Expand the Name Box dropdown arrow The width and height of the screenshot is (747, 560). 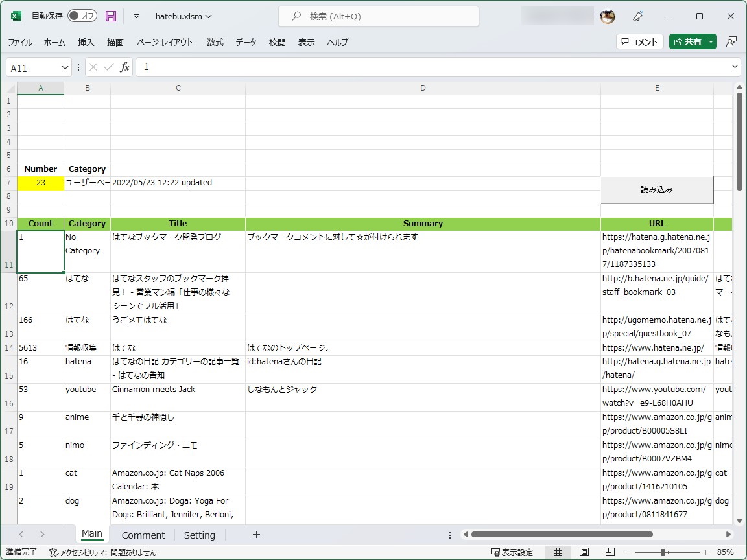[x=65, y=68]
